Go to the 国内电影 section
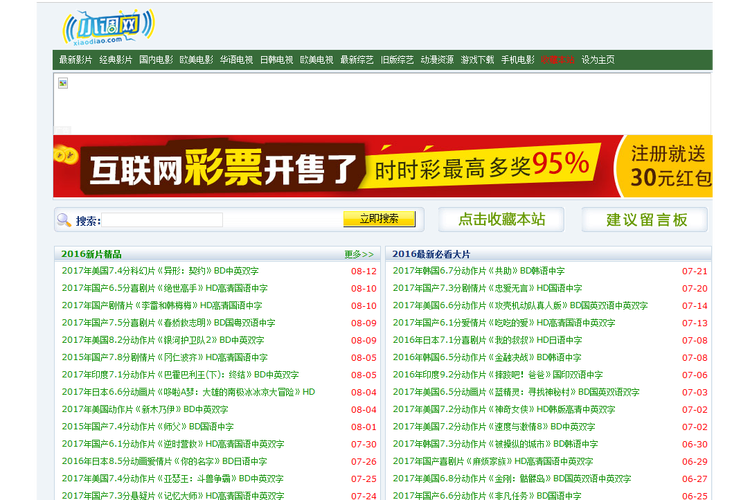The width and height of the screenshot is (750, 500). 156,60
